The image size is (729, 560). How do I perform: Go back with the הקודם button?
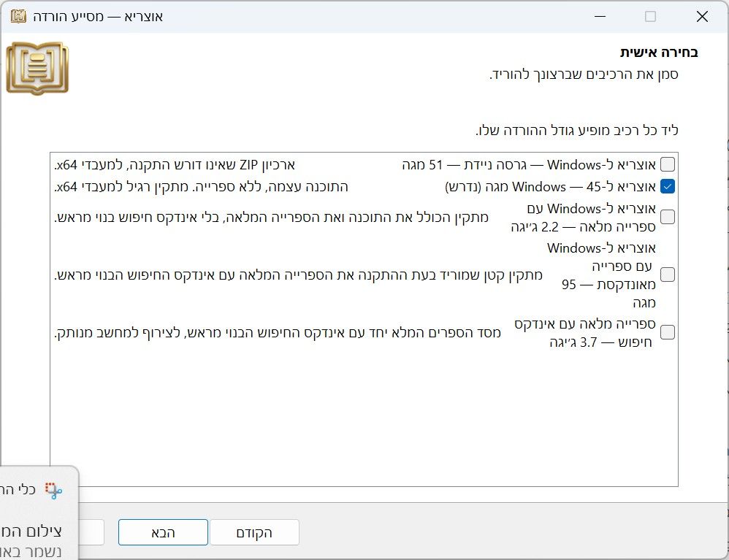coord(254,532)
